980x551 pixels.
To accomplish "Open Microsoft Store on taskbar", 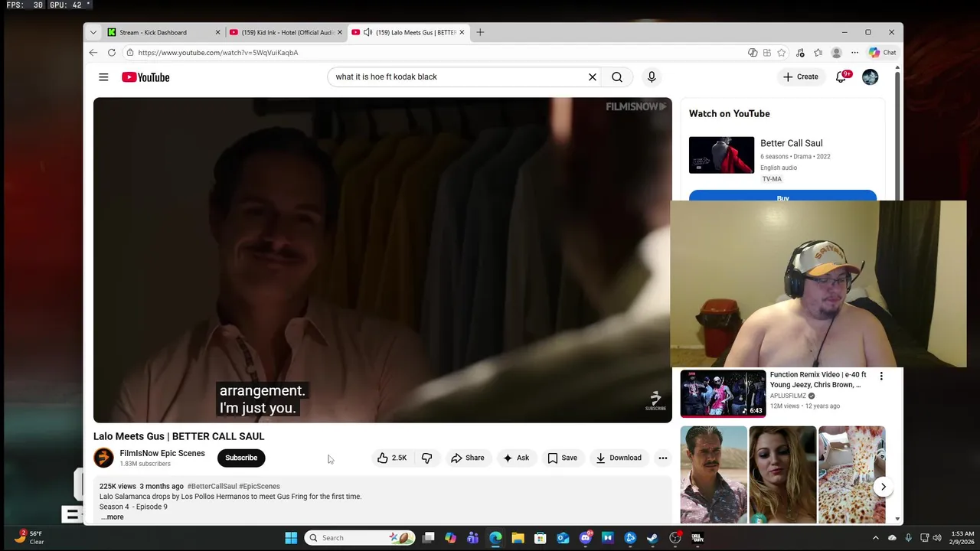I will [x=540, y=538].
